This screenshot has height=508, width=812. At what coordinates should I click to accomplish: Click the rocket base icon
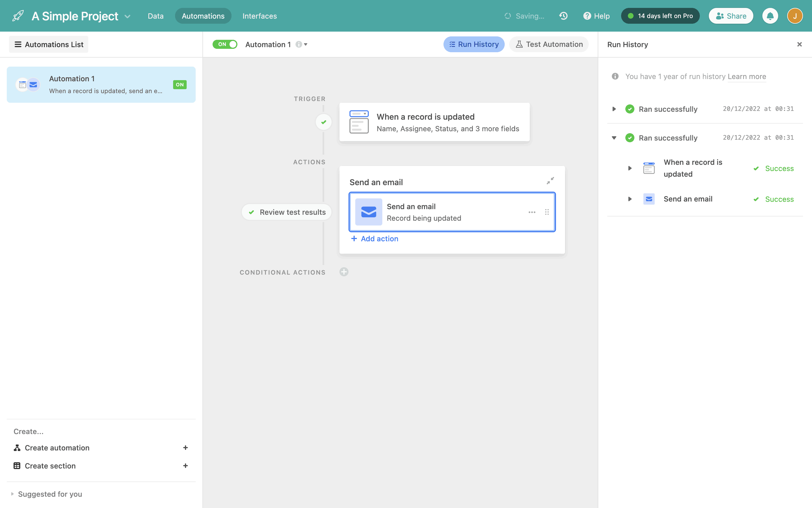pyautogui.click(x=18, y=16)
